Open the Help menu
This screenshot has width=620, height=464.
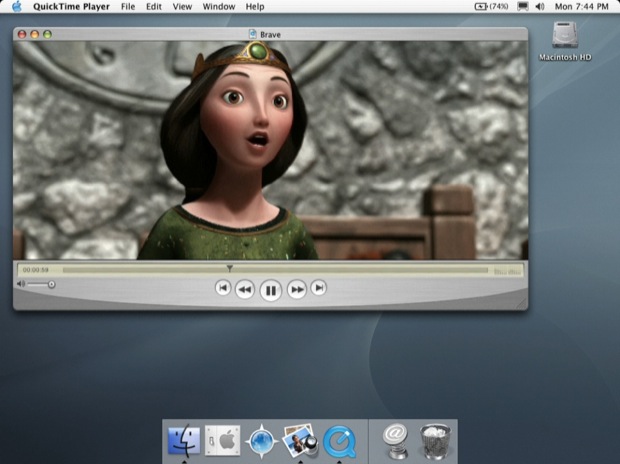click(x=255, y=7)
